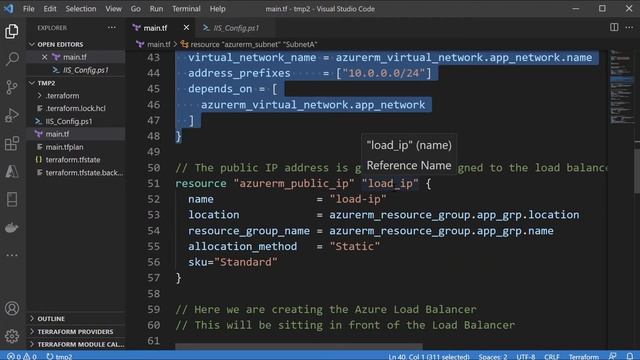Open the Selection menu

pyautogui.click(x=81, y=9)
